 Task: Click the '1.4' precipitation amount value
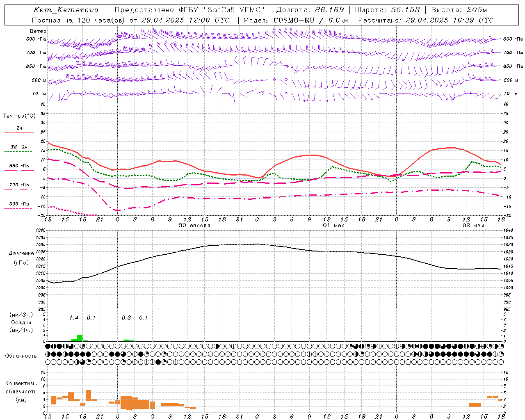point(74,318)
